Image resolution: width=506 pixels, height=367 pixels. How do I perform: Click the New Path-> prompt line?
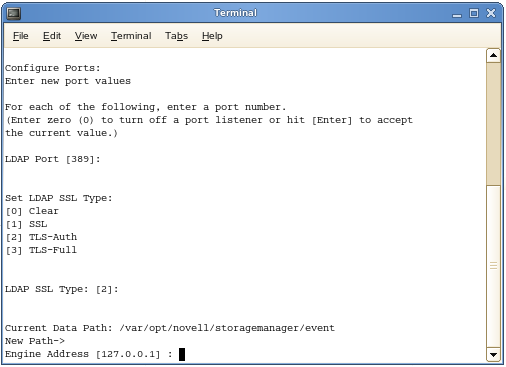pyautogui.click(x=35, y=341)
